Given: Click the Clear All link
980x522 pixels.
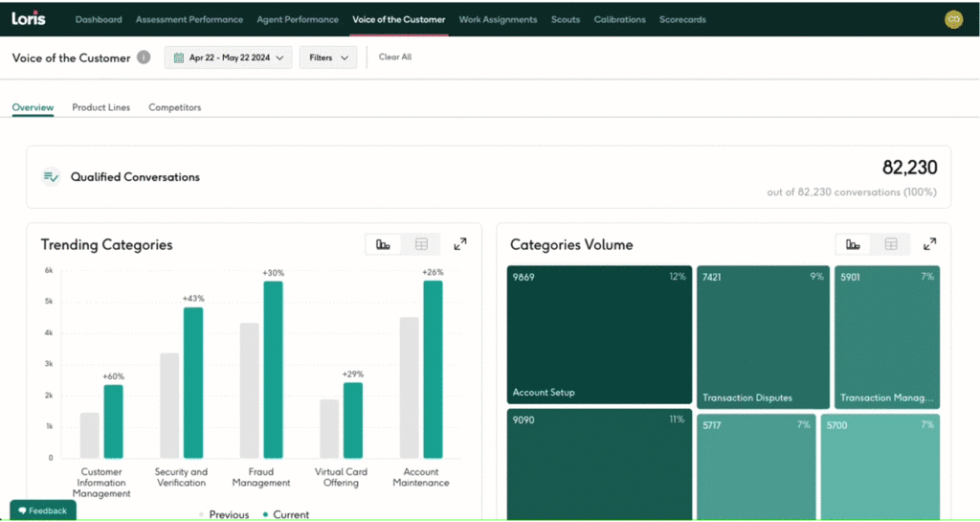Looking at the screenshot, I should pos(395,57).
